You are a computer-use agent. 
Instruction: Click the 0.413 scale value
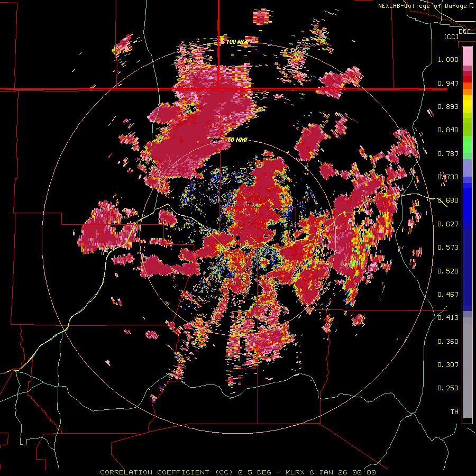coord(448,317)
